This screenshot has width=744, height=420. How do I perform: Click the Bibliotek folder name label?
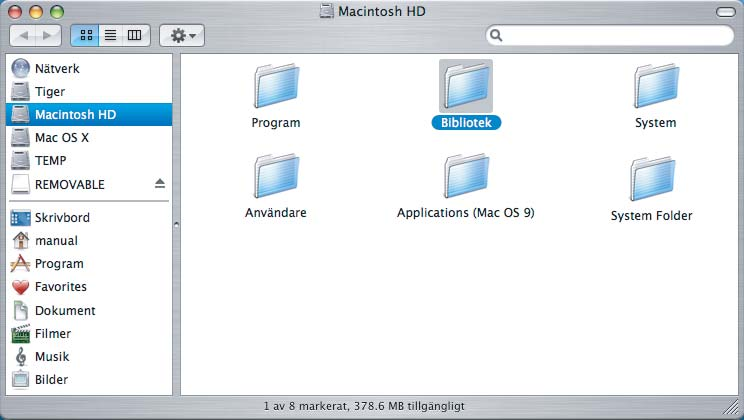click(x=466, y=122)
